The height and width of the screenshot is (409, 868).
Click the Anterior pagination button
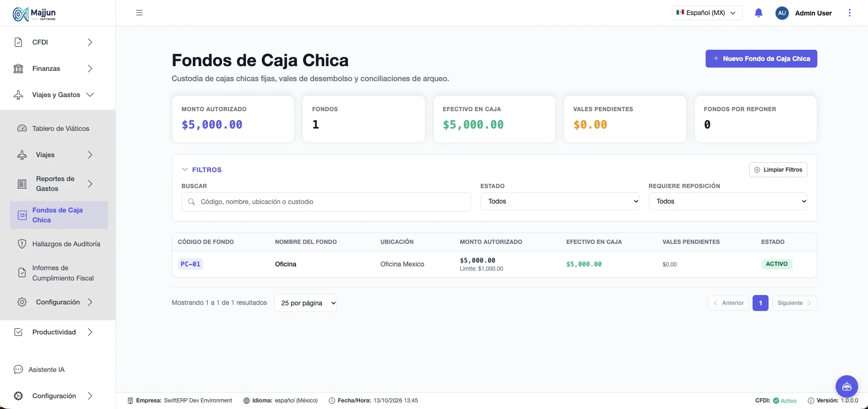[x=728, y=303]
